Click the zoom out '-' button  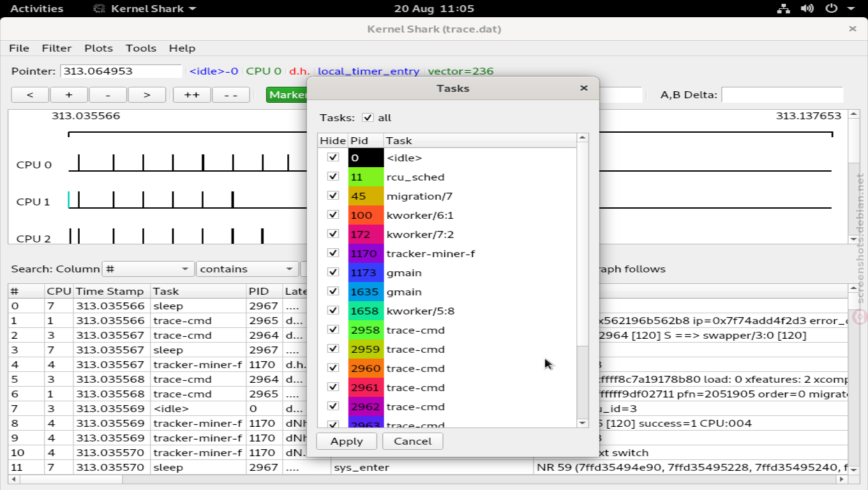pyautogui.click(x=108, y=94)
